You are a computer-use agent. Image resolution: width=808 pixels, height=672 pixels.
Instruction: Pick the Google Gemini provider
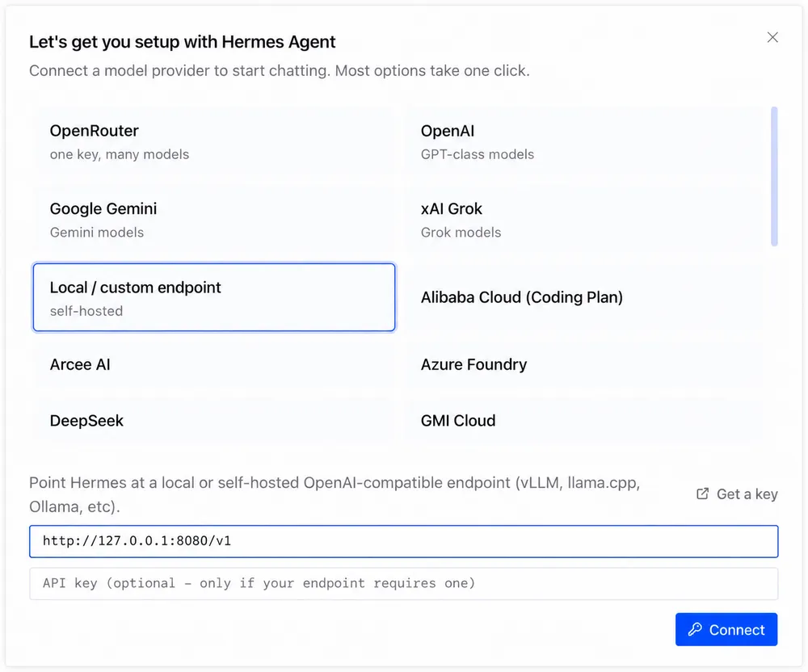click(x=214, y=220)
